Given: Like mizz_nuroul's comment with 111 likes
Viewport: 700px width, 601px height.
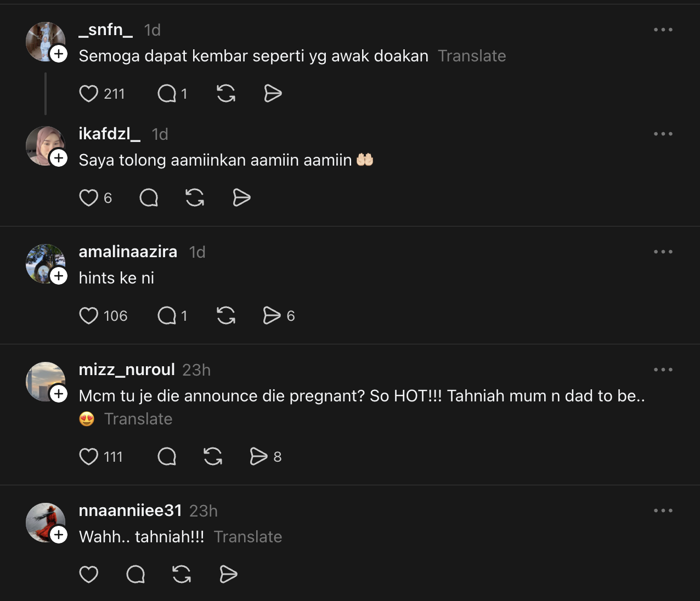Looking at the screenshot, I should pyautogui.click(x=89, y=456).
